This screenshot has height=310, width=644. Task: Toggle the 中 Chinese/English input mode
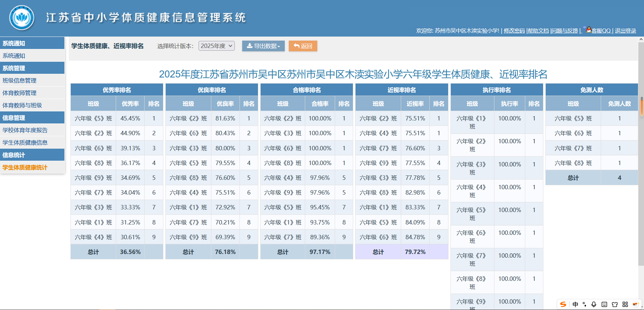click(x=575, y=304)
